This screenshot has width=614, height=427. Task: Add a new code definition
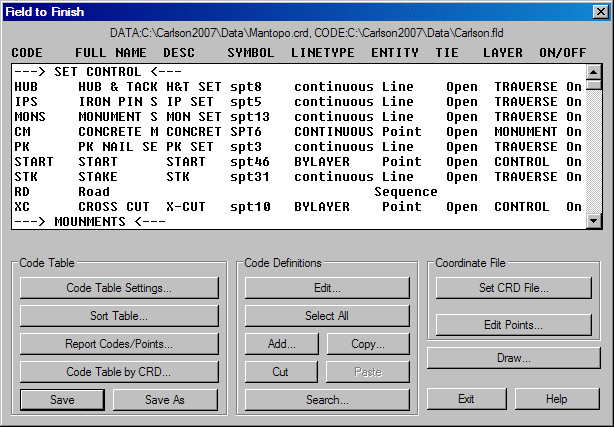282,344
